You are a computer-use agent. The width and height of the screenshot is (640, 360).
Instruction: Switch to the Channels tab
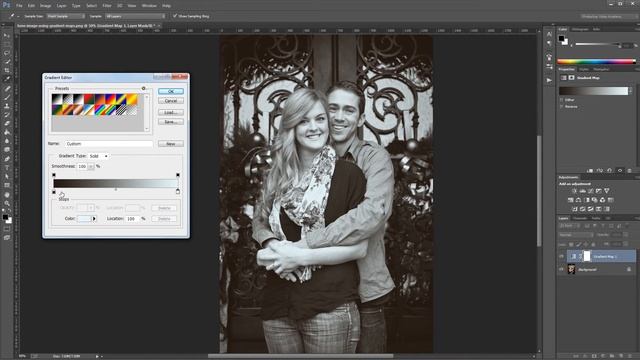[x=580, y=218]
